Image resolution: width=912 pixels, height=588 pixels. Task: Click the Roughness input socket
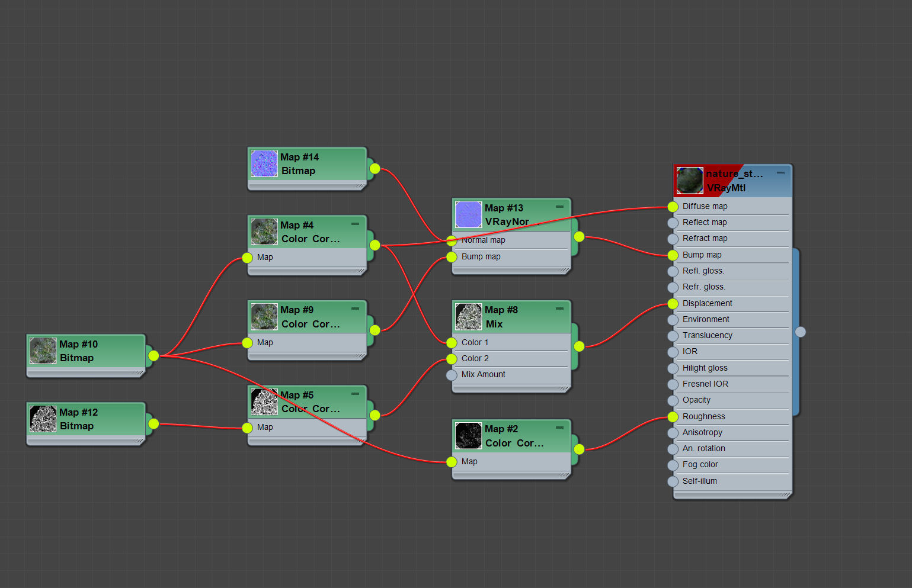[x=673, y=417]
